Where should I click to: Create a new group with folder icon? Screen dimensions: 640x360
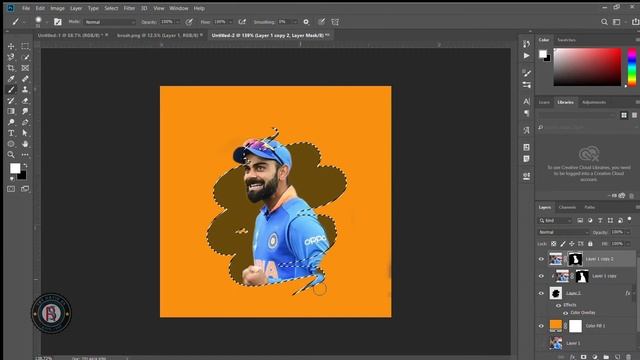pyautogui.click(x=606, y=357)
